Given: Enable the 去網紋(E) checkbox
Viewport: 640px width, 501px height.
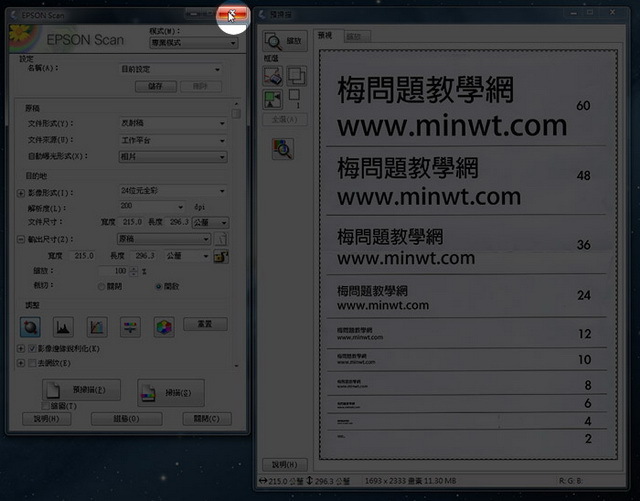Looking at the screenshot, I should (32, 363).
